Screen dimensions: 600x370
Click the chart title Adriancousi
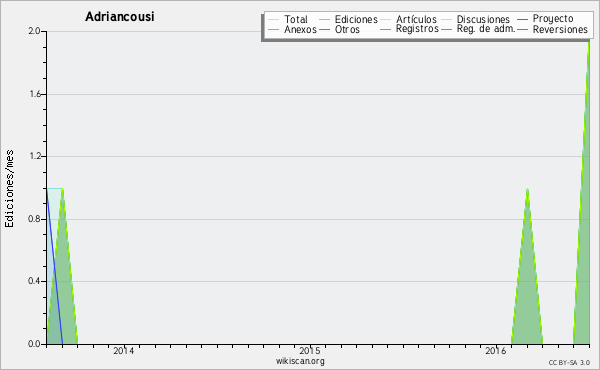click(x=119, y=17)
